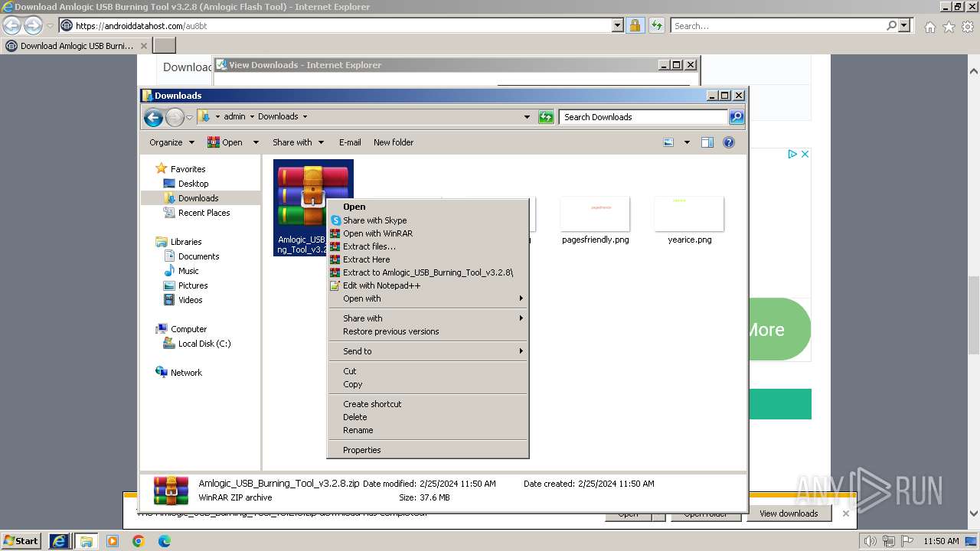Choose Edit with Notepad++
This screenshot has height=551, width=980.
(428, 285)
